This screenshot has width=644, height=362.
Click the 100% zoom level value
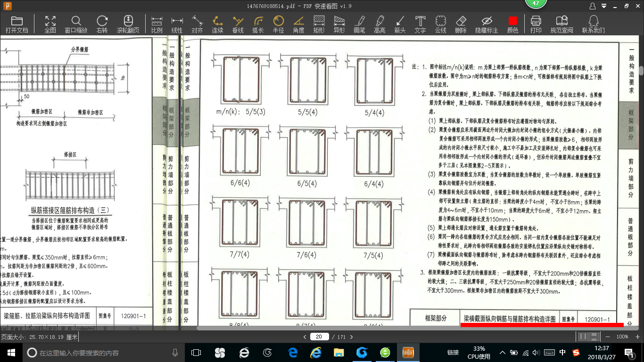tap(622, 337)
